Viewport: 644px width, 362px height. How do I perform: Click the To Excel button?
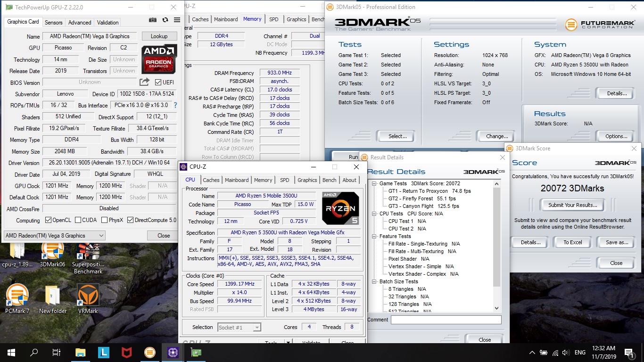[x=573, y=242]
